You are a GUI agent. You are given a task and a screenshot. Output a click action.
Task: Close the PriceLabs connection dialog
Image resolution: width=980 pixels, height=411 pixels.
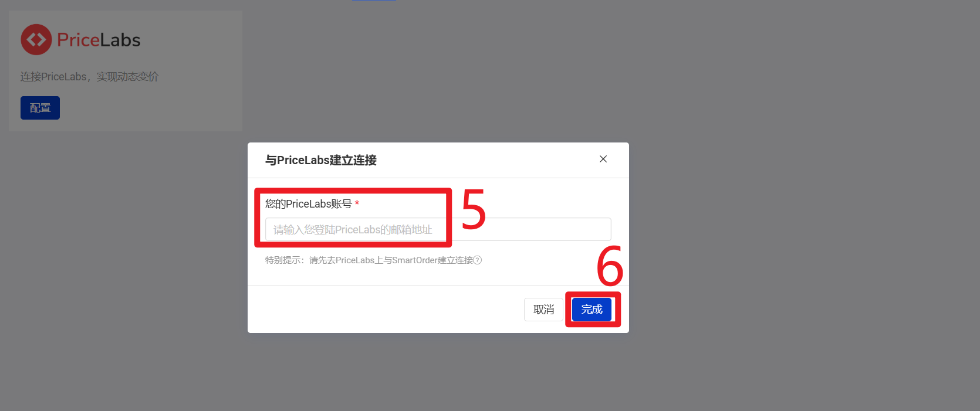click(x=603, y=159)
